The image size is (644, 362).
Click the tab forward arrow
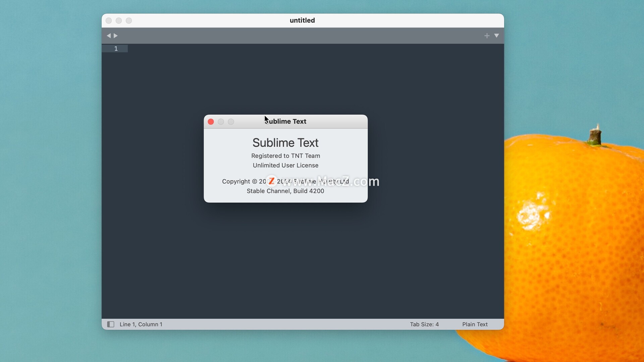[x=116, y=36]
